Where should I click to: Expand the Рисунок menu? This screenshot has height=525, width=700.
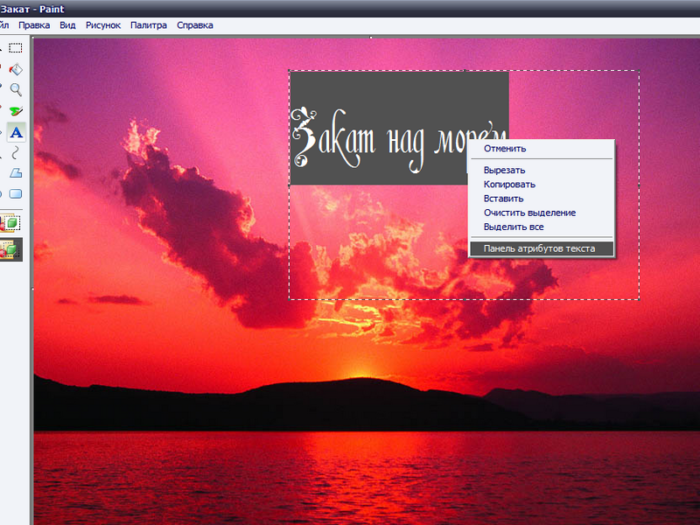[x=102, y=24]
